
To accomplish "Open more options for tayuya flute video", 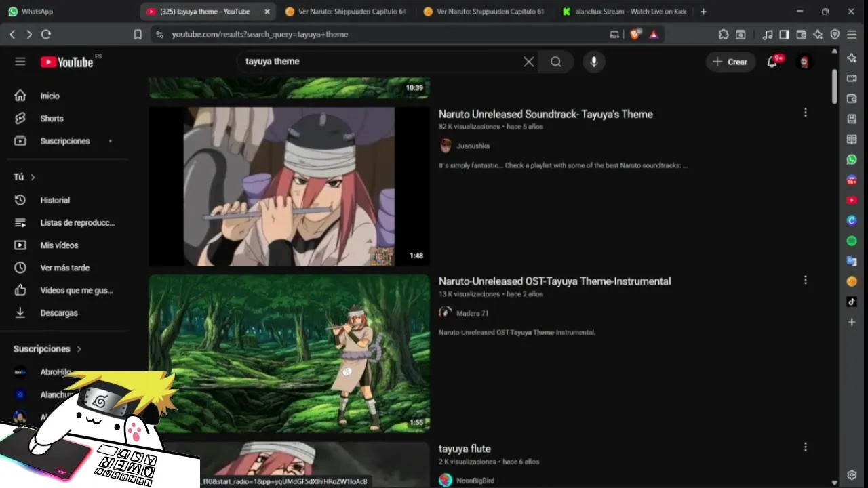I will pos(806,447).
